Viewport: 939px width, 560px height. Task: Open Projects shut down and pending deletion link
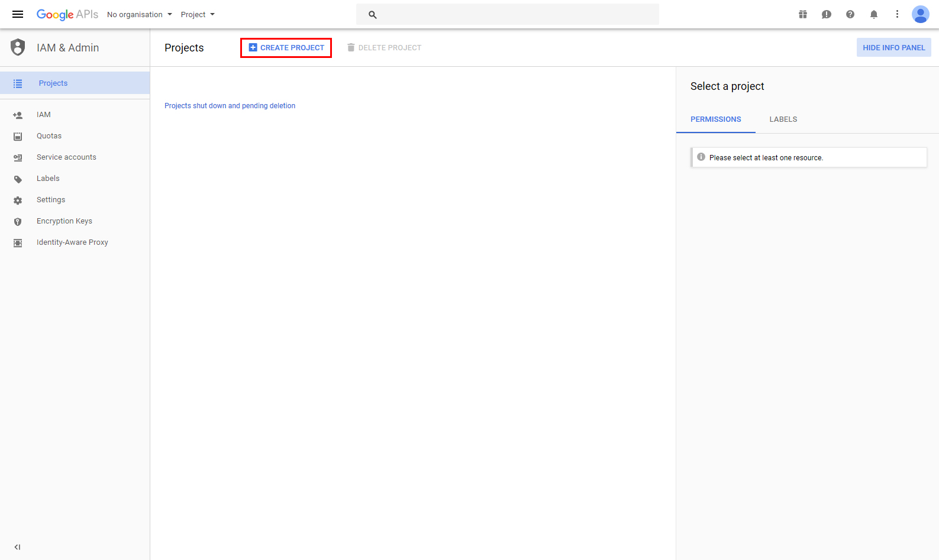coord(230,106)
